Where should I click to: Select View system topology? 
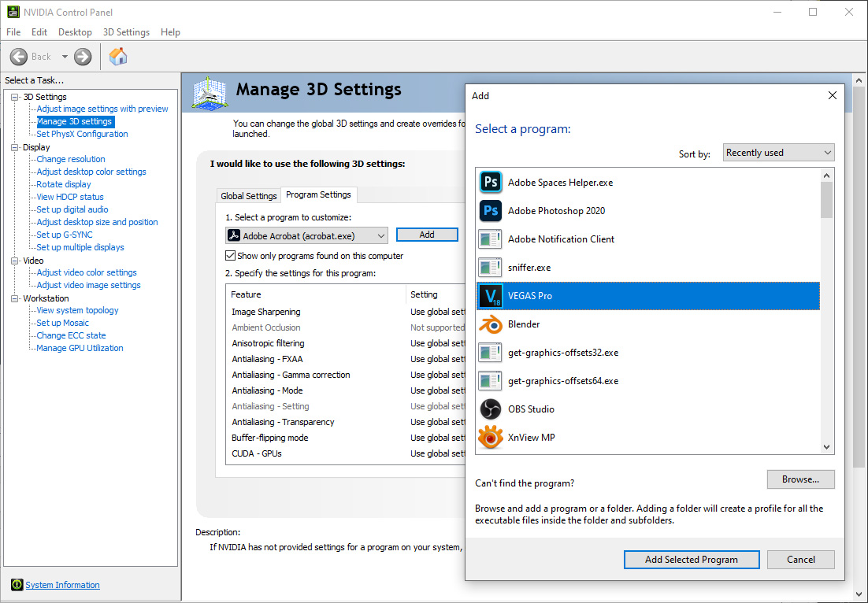click(77, 310)
